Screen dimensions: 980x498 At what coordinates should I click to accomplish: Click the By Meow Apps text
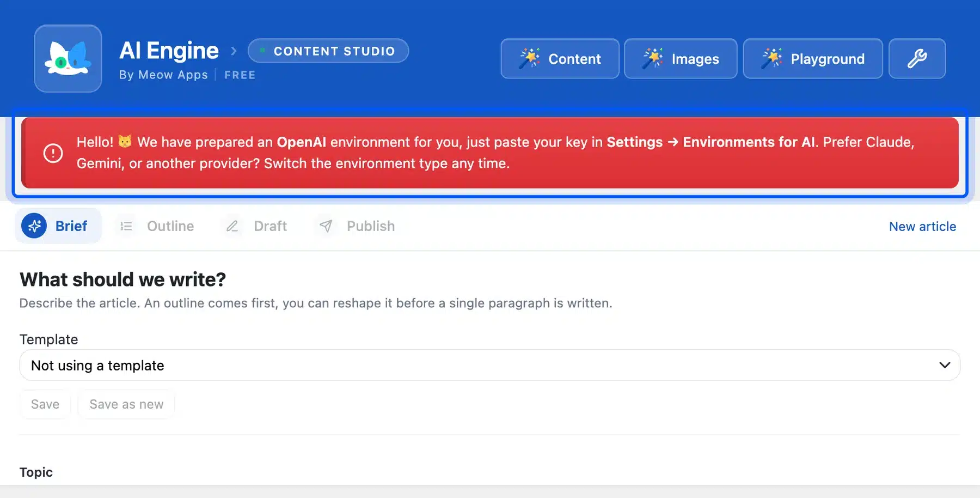click(x=163, y=75)
